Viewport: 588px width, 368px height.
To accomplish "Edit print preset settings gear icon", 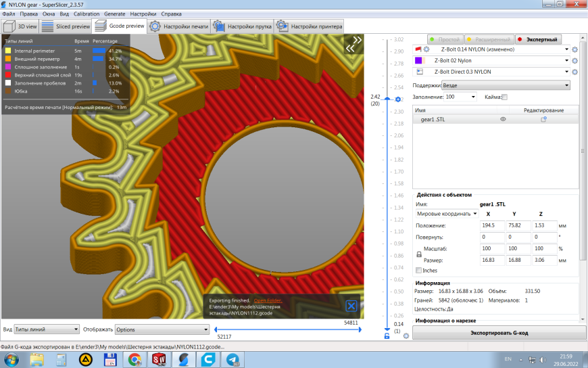I will point(575,49).
